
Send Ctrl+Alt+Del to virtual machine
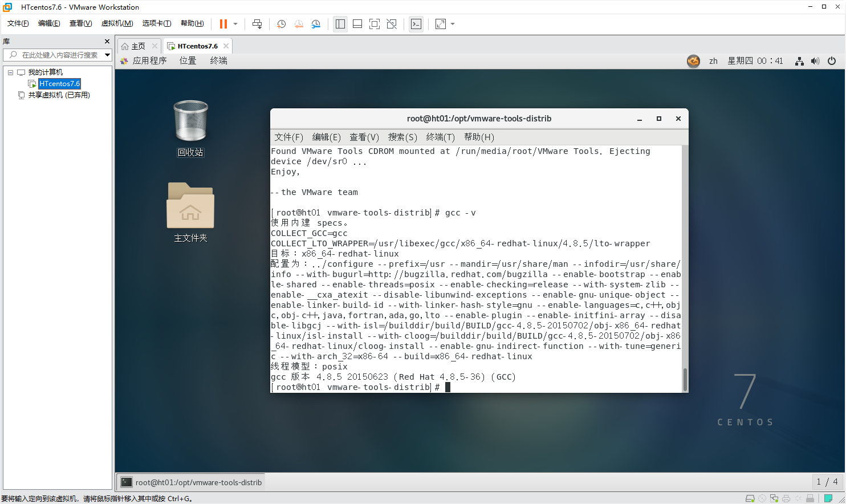[x=257, y=24]
